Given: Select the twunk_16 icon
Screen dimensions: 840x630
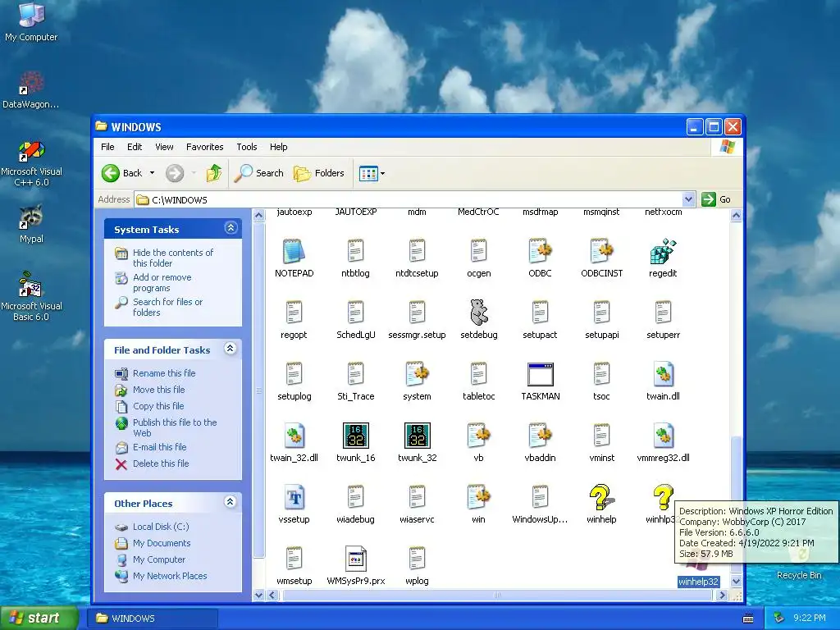Looking at the screenshot, I should 356,435.
